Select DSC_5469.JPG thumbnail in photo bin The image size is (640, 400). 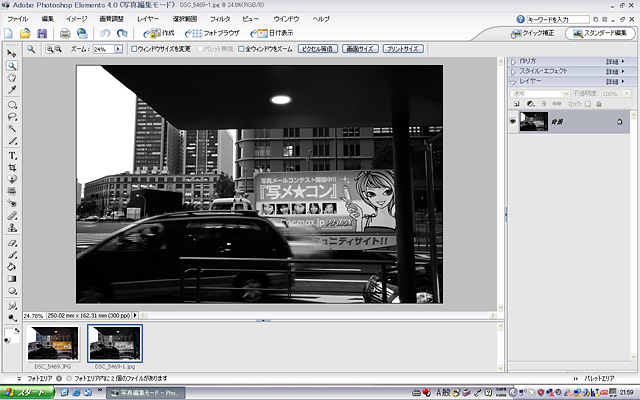53,343
